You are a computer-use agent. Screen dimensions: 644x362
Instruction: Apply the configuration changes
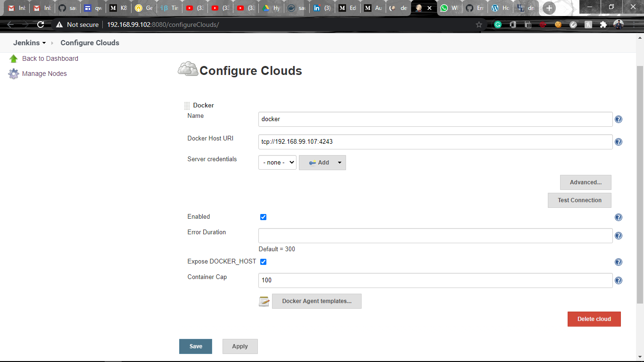coord(240,346)
